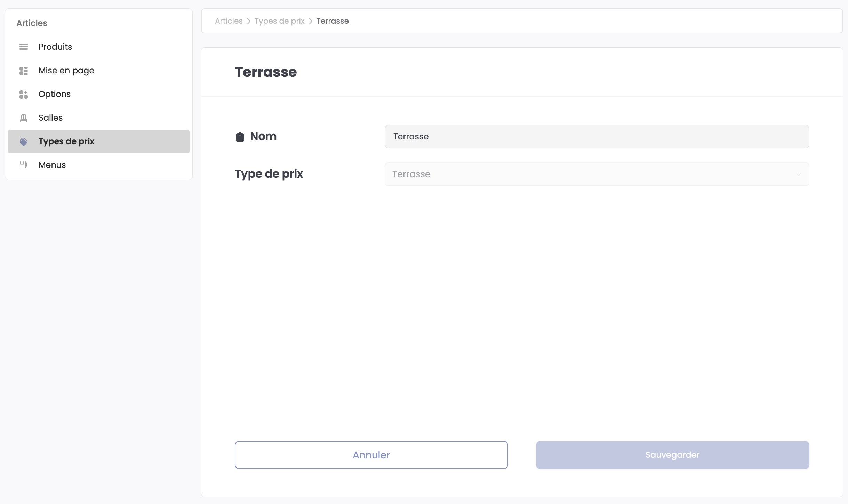Go to the Mise en page section

66,71
